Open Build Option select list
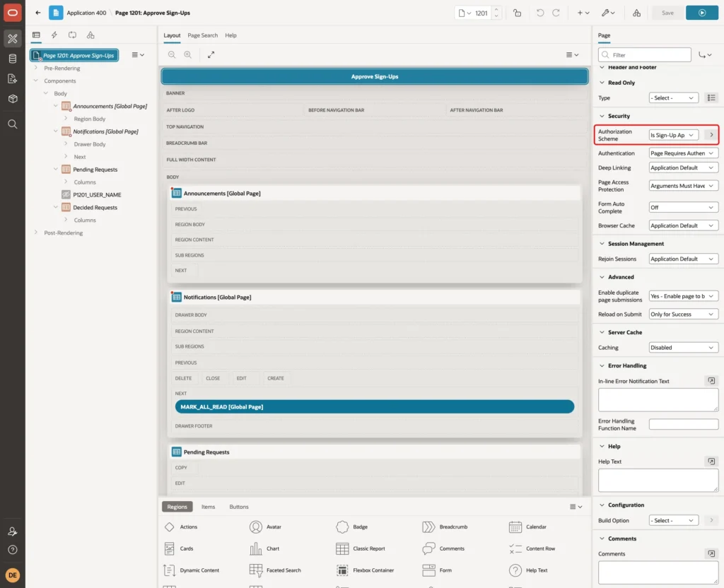 pos(674,520)
